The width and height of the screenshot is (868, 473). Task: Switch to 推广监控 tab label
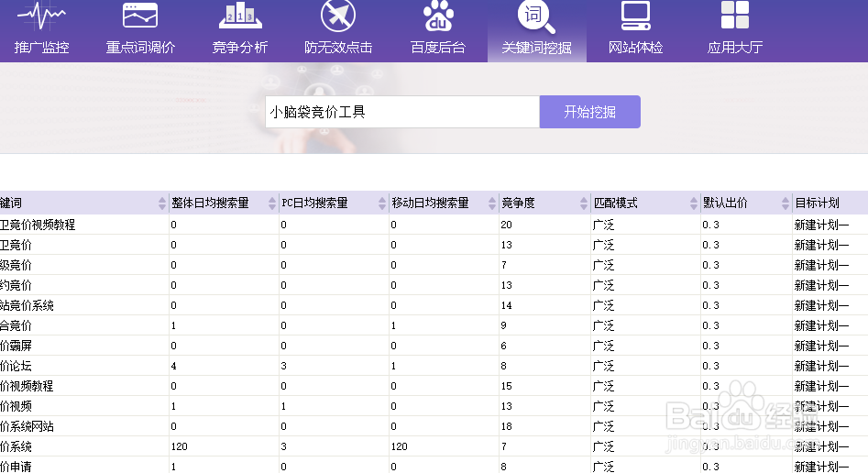(41, 48)
